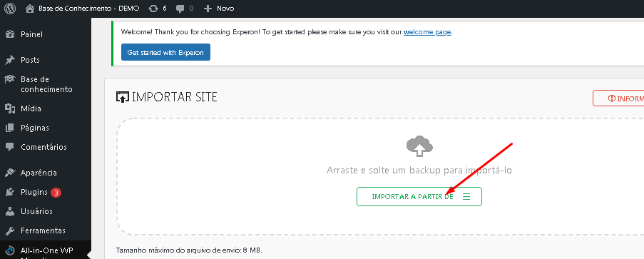Follow the welcome page link
Screen dimensions: 644x259
427,31
